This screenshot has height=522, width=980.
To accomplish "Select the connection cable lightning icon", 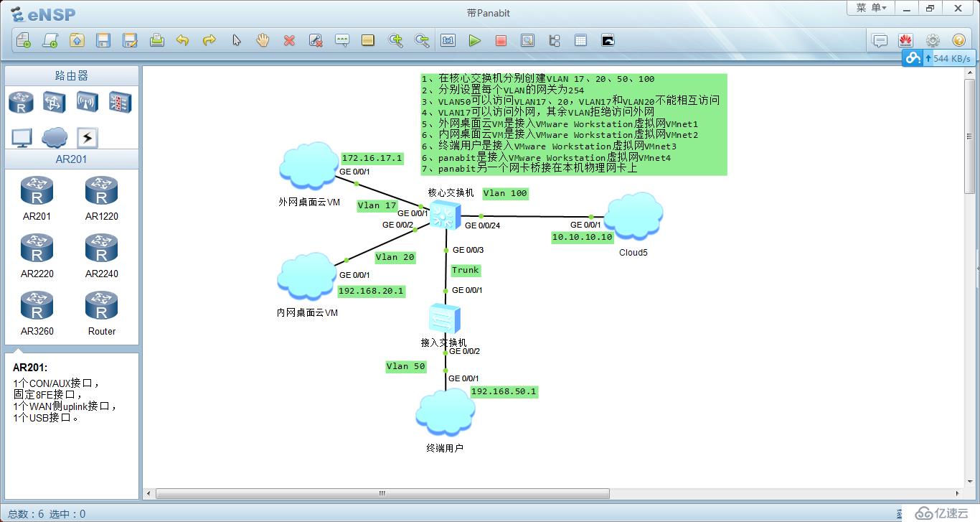I will pyautogui.click(x=87, y=137).
